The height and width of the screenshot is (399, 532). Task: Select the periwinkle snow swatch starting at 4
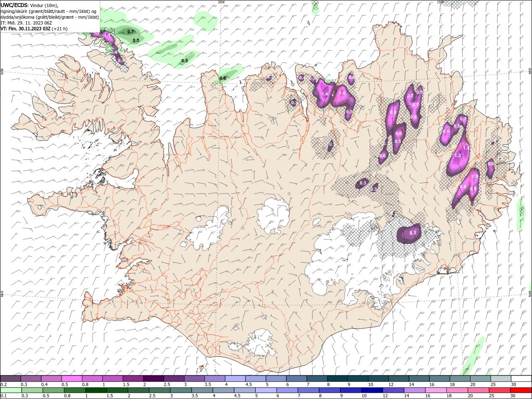point(235,379)
